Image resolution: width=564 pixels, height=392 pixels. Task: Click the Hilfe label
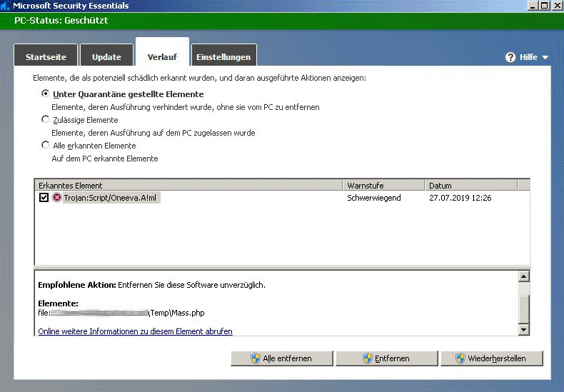pos(528,57)
